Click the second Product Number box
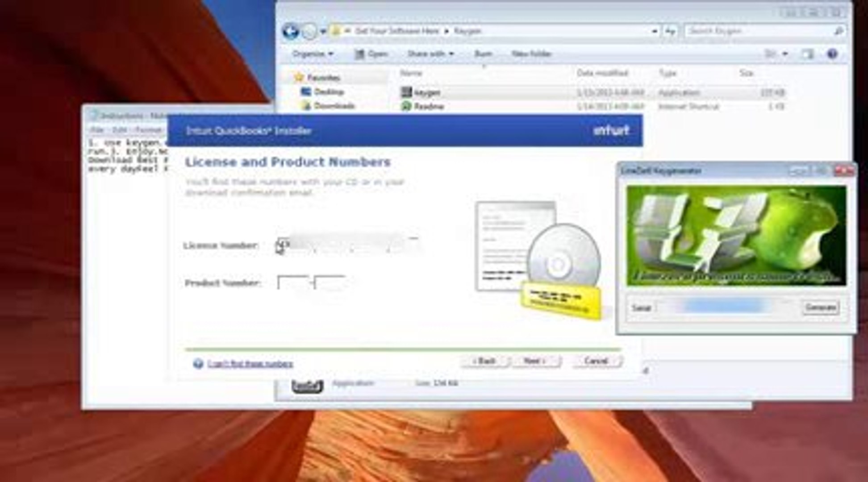The image size is (868, 482). (330, 283)
